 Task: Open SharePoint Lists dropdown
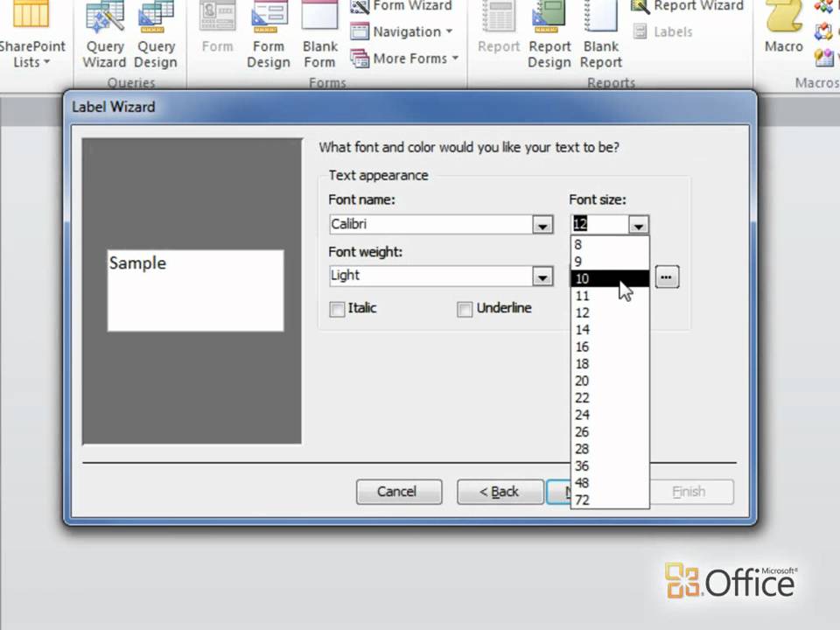coord(31,35)
